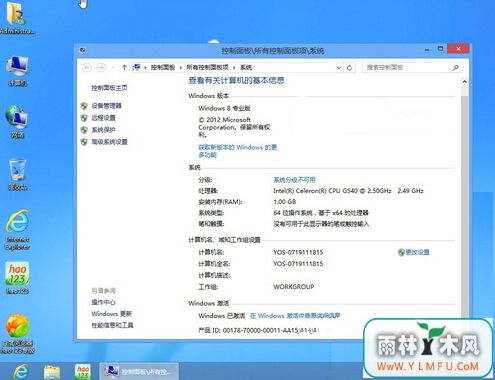Click shield icon beside 高级系统设置
Screen dimensions: 495x380
(x=84, y=142)
